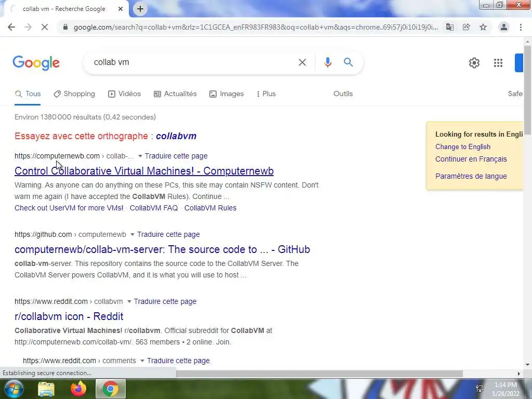Open Google search settings gear
This screenshot has height=399, width=532.
click(474, 63)
